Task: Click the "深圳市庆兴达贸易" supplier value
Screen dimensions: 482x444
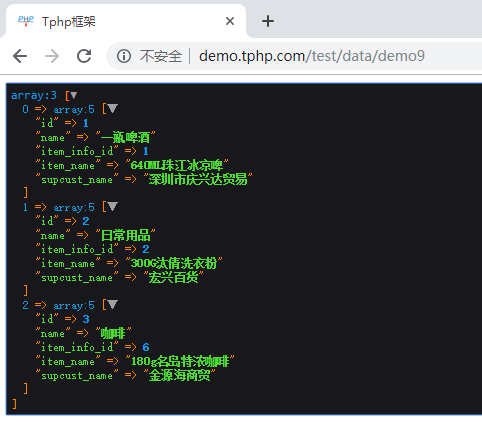Action: [198, 179]
